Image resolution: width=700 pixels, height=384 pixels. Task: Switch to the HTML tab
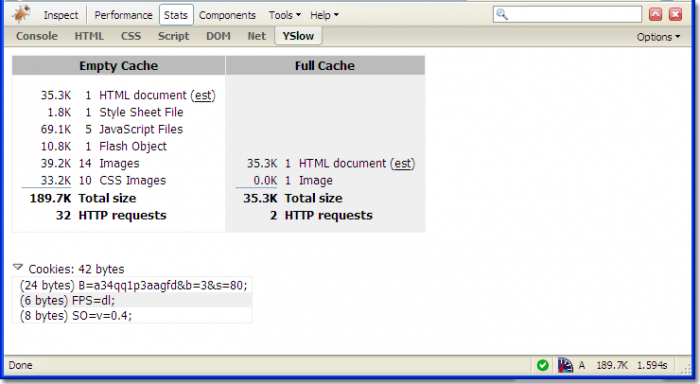click(x=89, y=36)
